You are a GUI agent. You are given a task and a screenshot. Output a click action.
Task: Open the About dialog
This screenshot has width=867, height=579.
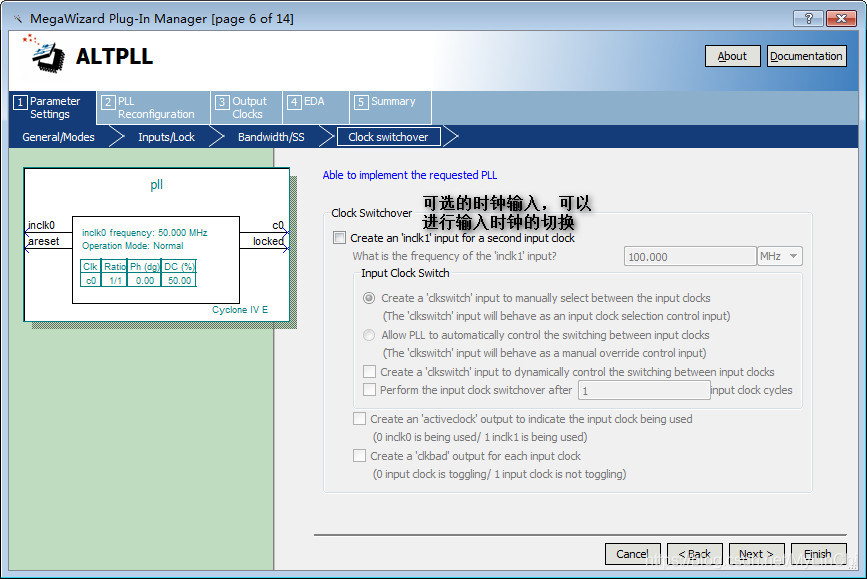(732, 56)
